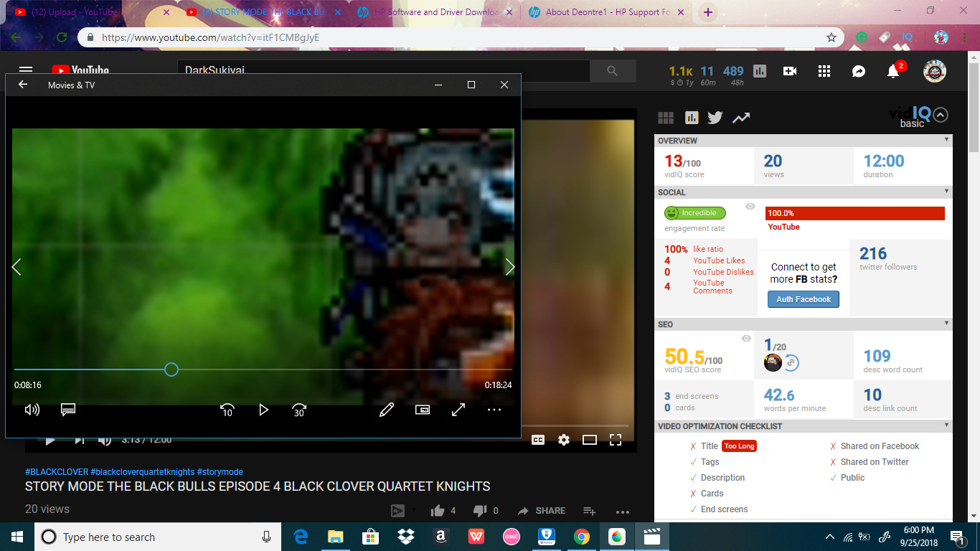This screenshot has height=551, width=980.
Task: Skip back 10 seconds in Movies & TV
Action: click(227, 410)
